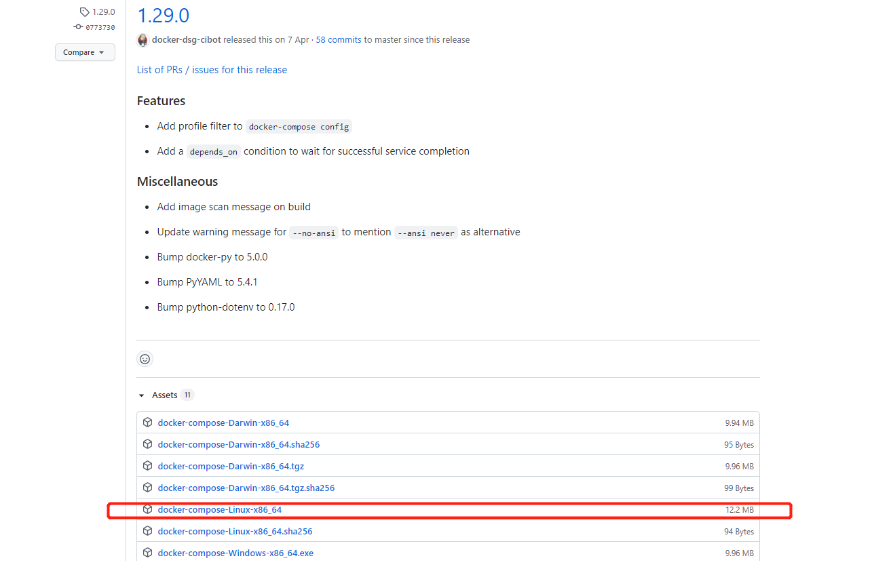Download docker-compose-Linux-x86_64.sha256

235,531
